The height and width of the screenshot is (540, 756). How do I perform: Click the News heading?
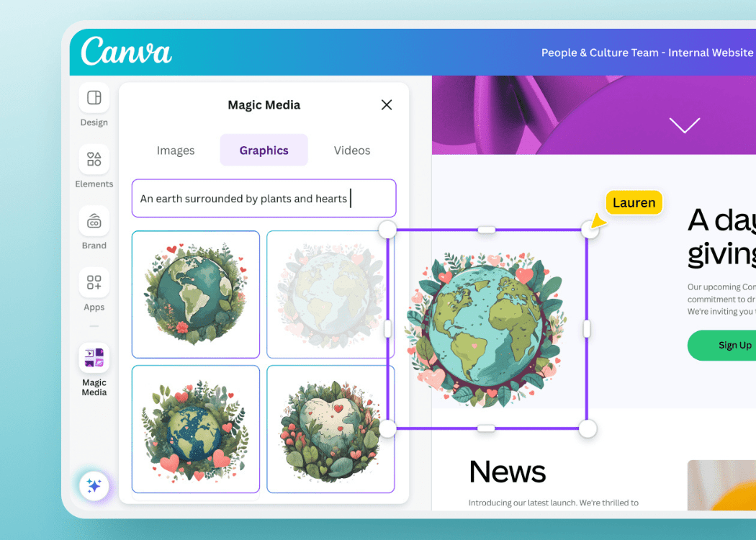coord(508,472)
